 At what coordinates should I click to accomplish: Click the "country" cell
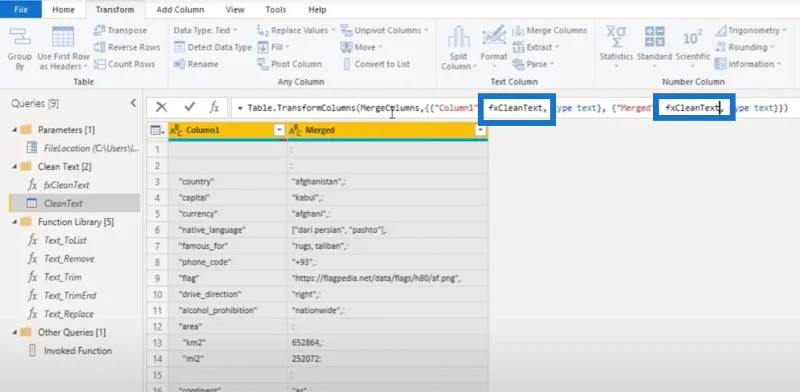tap(228, 182)
